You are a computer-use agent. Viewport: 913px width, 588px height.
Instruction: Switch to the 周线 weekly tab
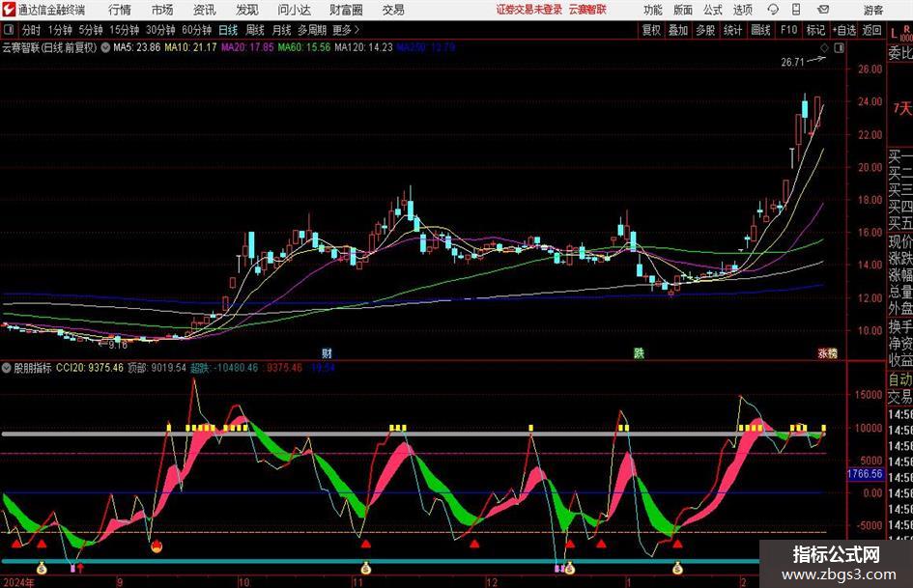pos(255,30)
